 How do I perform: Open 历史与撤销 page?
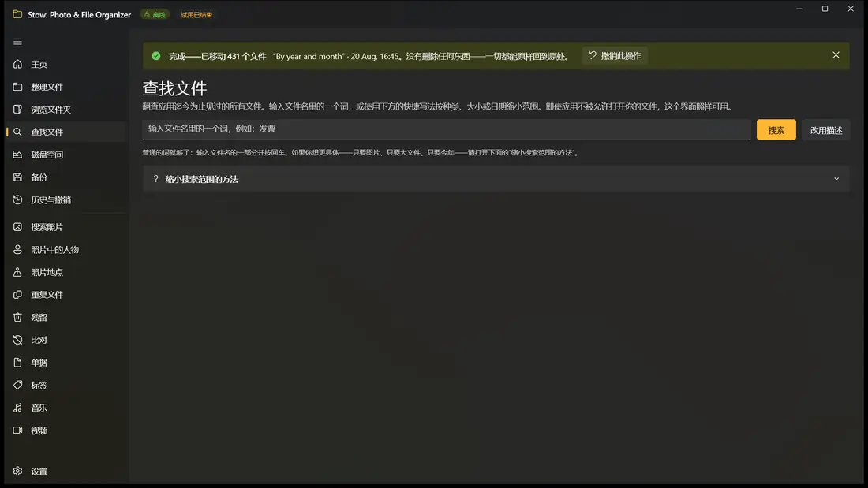pyautogui.click(x=66, y=199)
